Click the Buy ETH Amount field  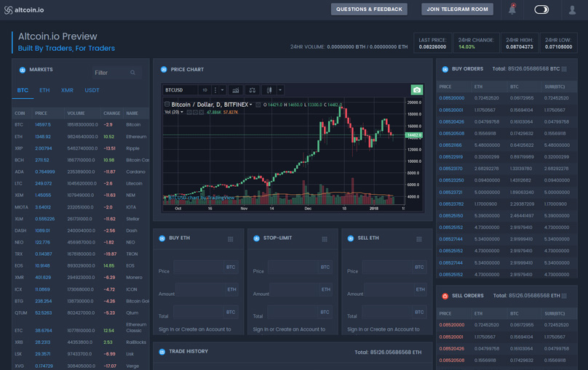[207, 289]
